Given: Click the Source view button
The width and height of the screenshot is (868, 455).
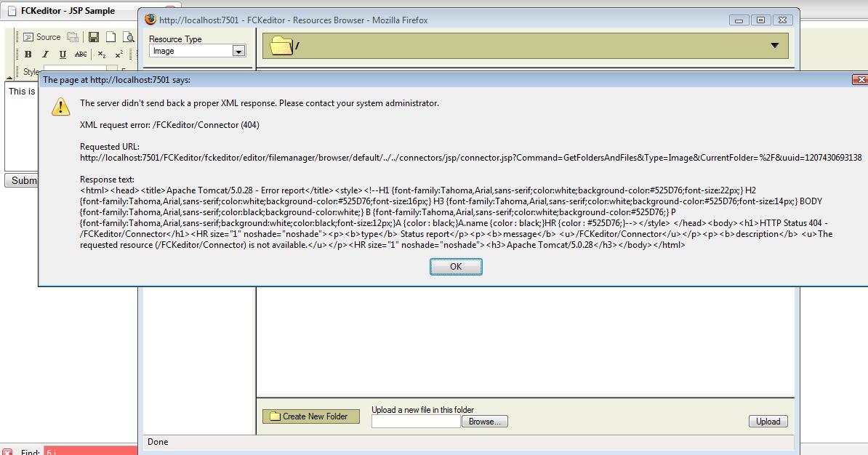Looking at the screenshot, I should 41,37.
